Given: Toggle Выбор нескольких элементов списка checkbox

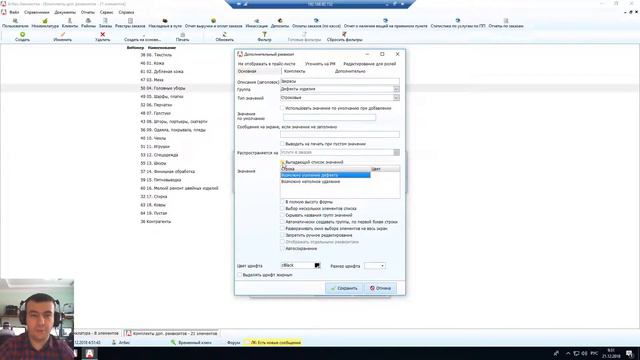Looking at the screenshot, I should pyautogui.click(x=282, y=208).
